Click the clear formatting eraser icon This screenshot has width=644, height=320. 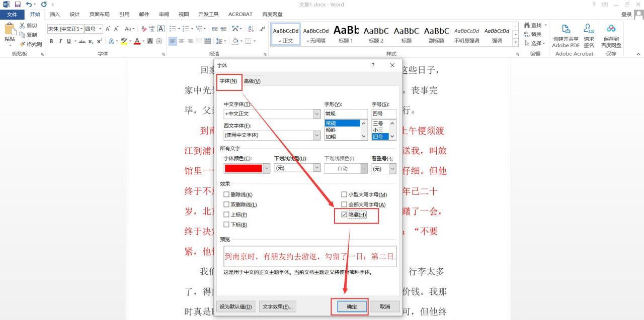[144, 29]
